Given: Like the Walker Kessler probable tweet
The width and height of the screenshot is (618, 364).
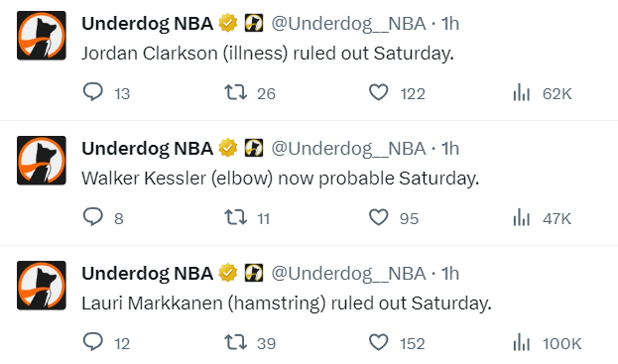Looking at the screenshot, I should [378, 217].
